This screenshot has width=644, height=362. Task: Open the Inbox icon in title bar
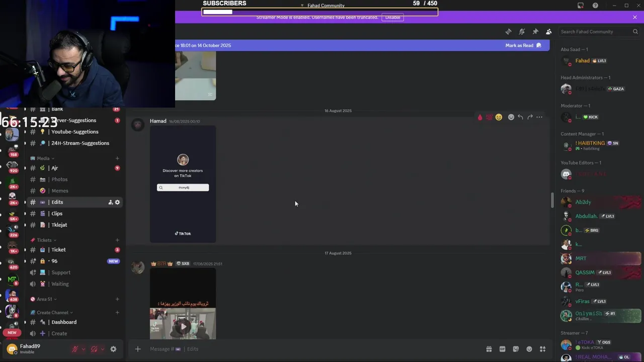click(581, 6)
